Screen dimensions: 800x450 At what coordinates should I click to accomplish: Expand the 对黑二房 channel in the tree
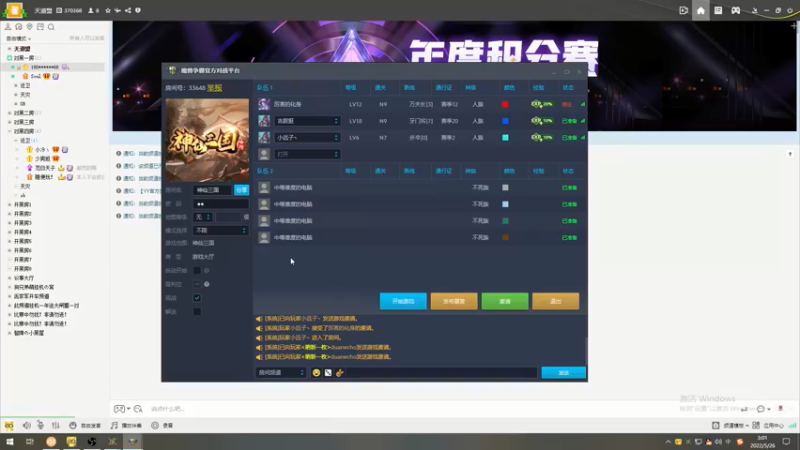[10, 113]
